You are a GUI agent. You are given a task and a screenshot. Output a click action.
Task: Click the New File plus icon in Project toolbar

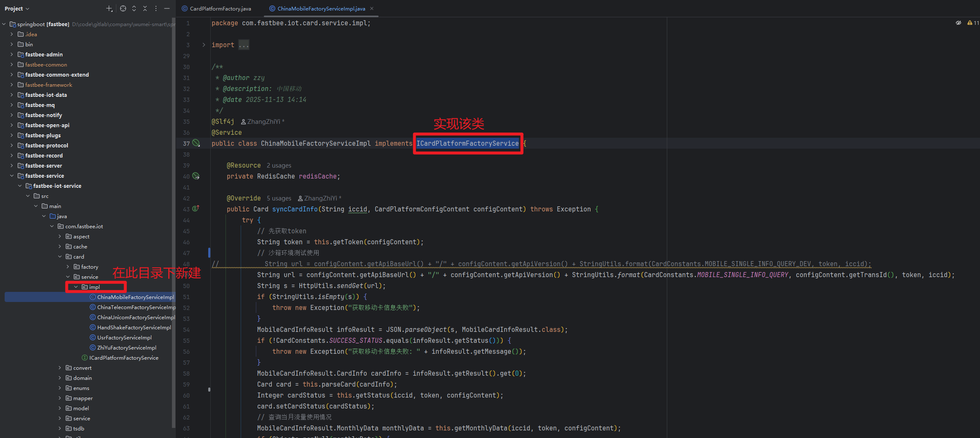pyautogui.click(x=109, y=8)
